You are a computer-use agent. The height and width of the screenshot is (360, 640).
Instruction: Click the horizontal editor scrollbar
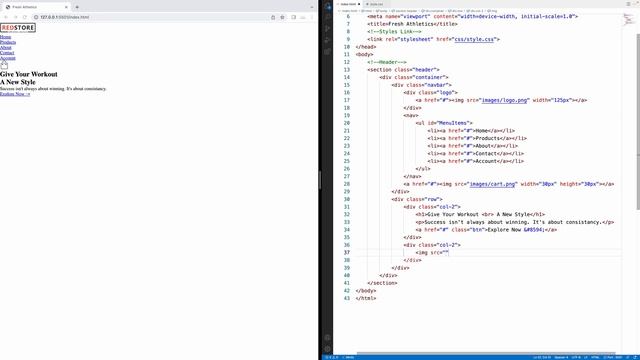click(486, 353)
